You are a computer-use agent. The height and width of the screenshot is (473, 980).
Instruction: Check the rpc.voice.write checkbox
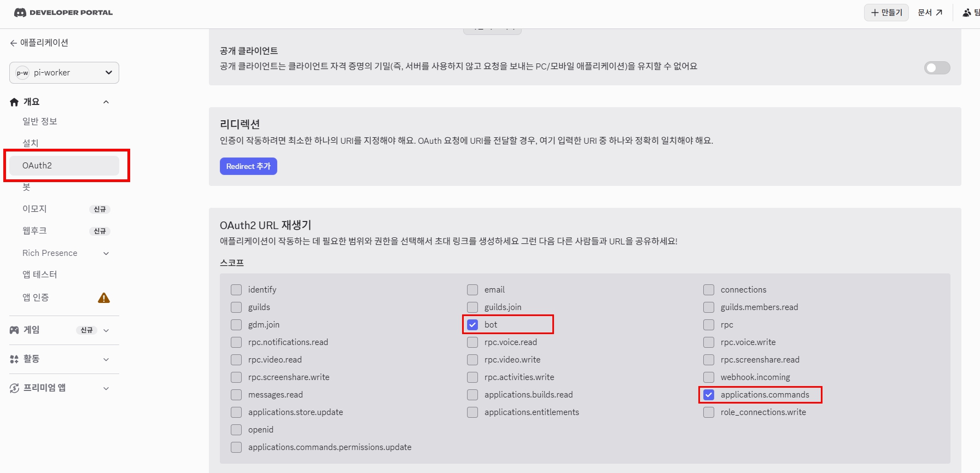click(x=709, y=342)
